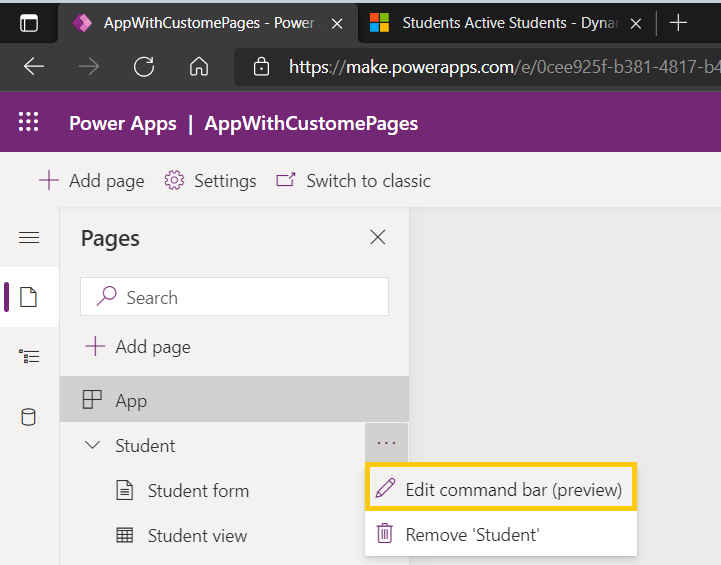Open the Navigation list icon in left rail
Image resolution: width=721 pixels, height=565 pixels.
29,357
